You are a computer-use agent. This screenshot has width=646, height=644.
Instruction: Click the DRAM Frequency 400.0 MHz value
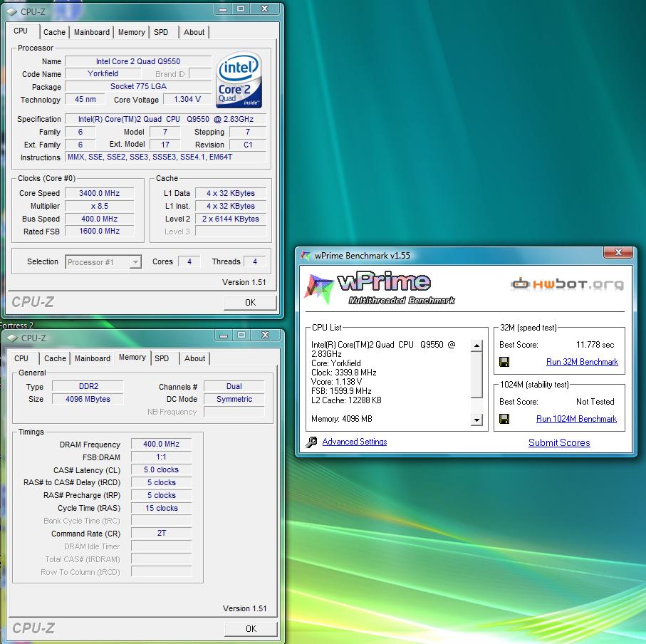[161, 444]
